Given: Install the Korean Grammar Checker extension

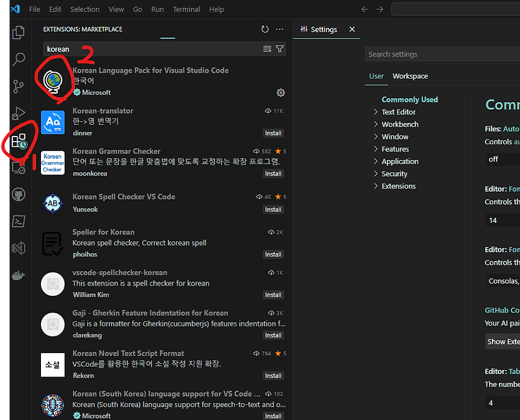Looking at the screenshot, I should point(273,174).
